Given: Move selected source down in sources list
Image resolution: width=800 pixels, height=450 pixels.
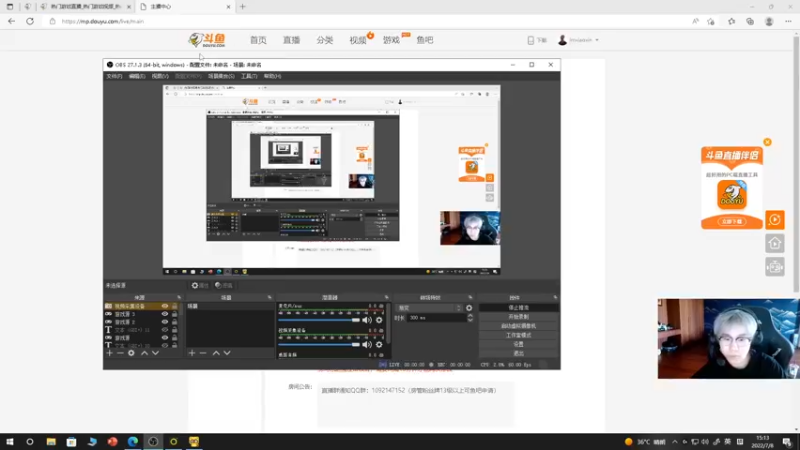Looking at the screenshot, I should (156, 353).
